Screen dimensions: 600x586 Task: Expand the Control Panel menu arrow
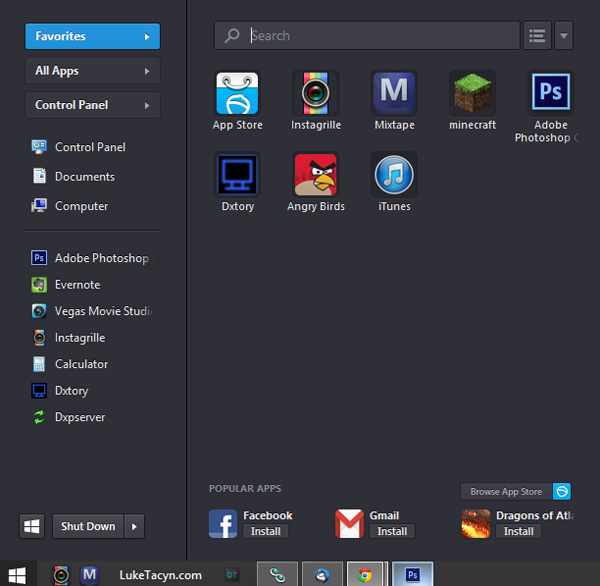point(147,105)
